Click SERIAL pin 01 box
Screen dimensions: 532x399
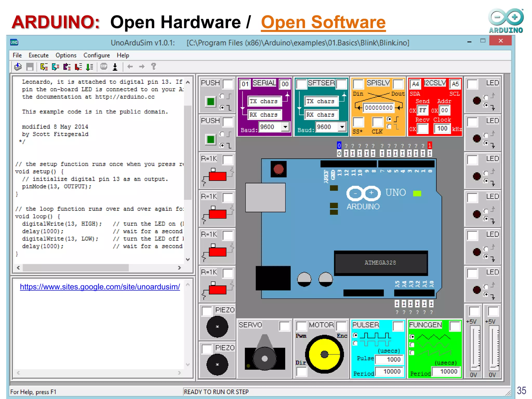(245, 84)
